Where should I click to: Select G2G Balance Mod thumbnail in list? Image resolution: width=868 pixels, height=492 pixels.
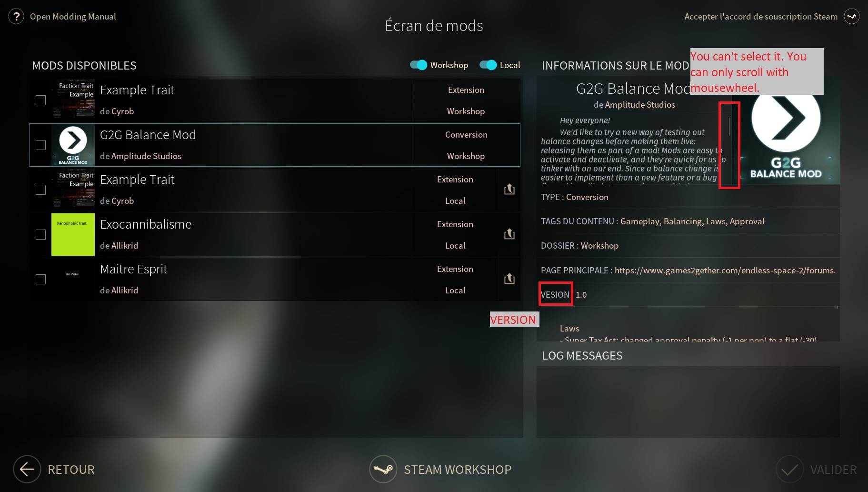[x=73, y=145]
